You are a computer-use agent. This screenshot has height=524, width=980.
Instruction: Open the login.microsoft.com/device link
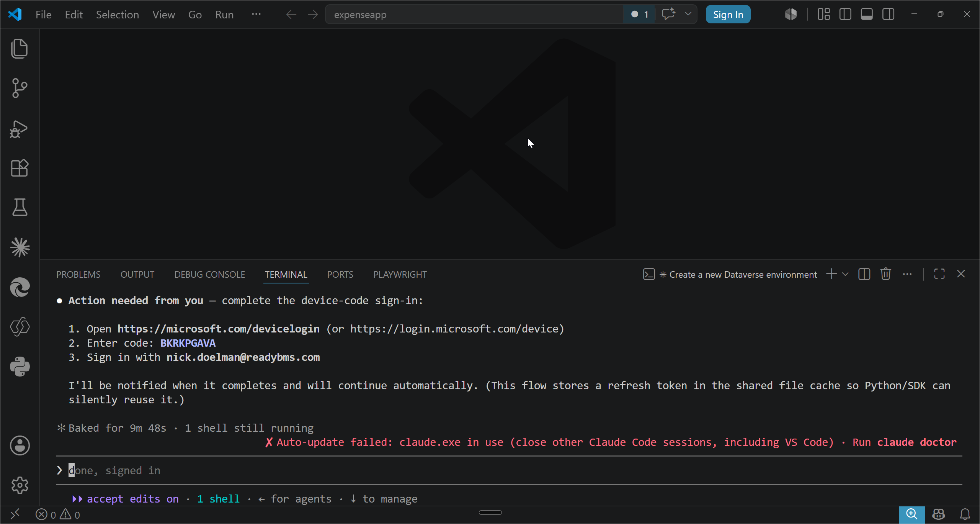tap(455, 329)
